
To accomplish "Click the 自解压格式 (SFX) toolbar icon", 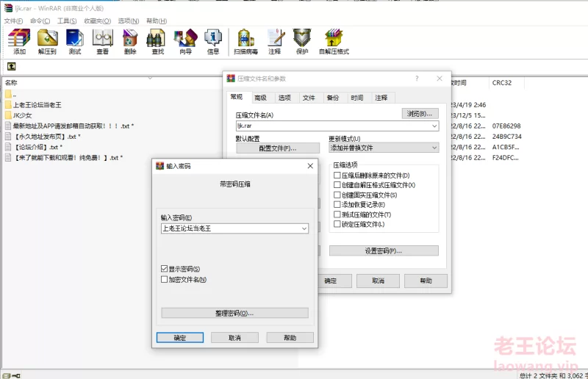I will pyautogui.click(x=334, y=42).
